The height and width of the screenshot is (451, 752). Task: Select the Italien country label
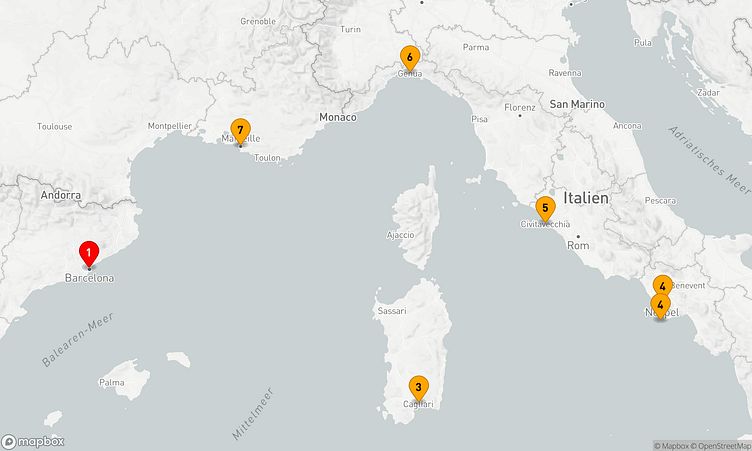click(x=585, y=199)
